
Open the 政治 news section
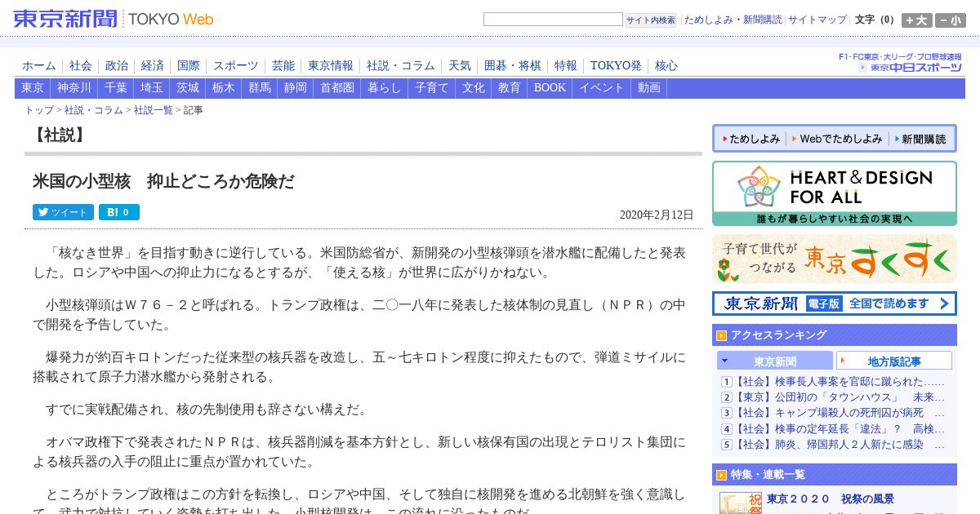tap(117, 66)
